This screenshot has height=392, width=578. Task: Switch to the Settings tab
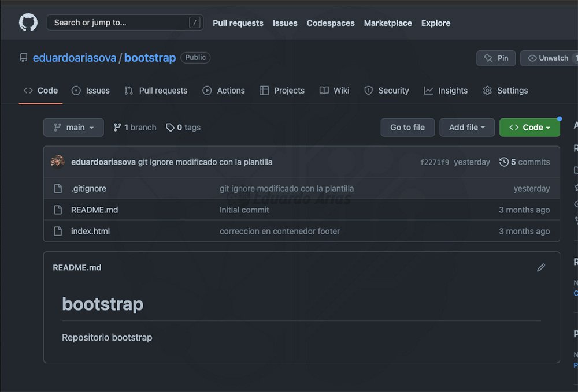coord(505,91)
